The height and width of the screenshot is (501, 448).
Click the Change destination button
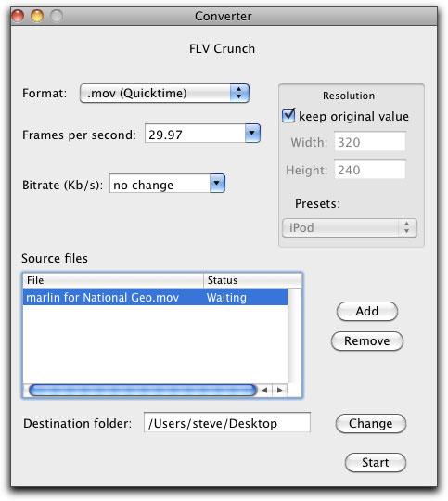tap(371, 424)
